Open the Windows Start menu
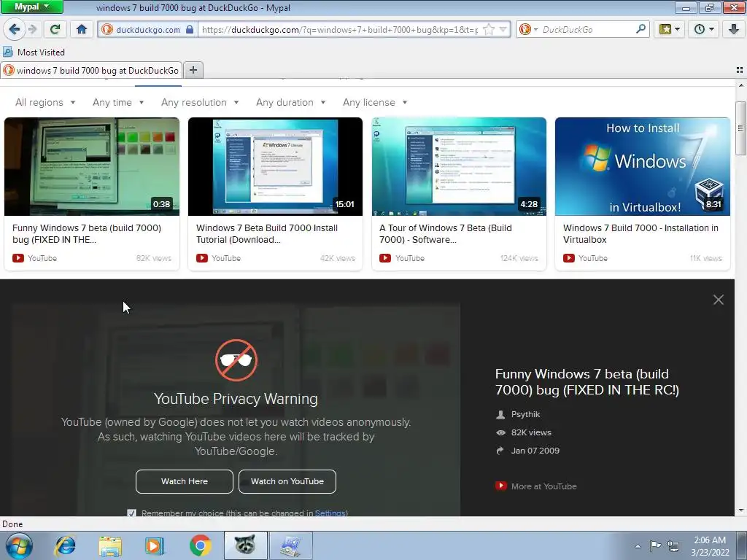Viewport: 747px width, 560px height. click(x=18, y=545)
